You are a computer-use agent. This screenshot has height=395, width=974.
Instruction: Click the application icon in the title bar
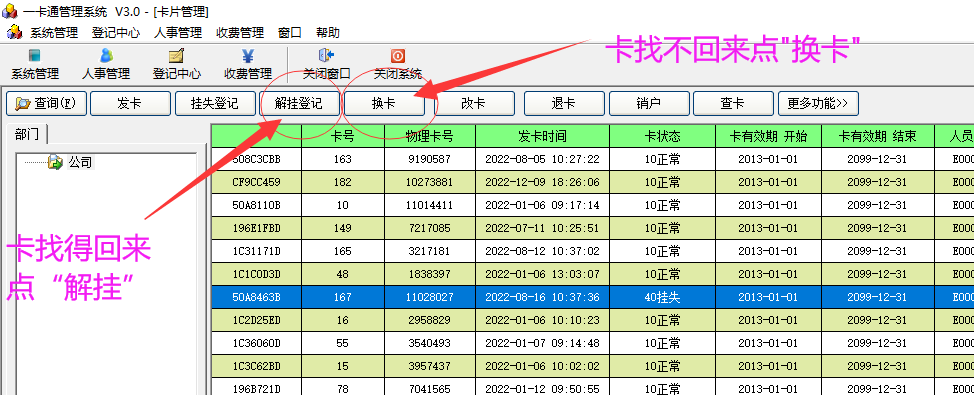pos(10,11)
